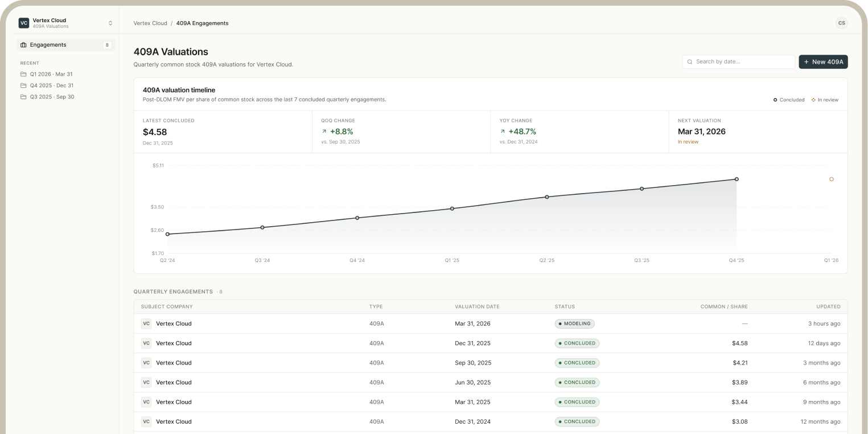
Task: Click the Q3 '25 chart data point
Action: click(x=641, y=189)
